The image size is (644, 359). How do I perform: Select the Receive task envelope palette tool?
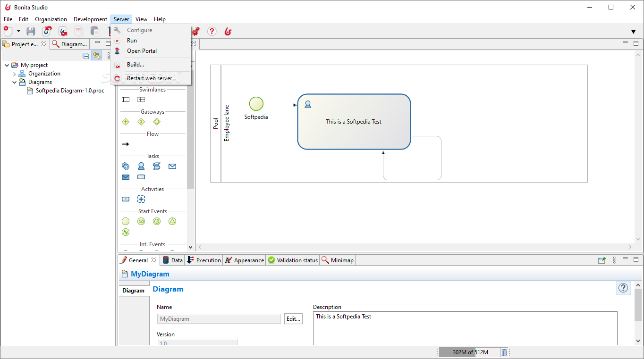pyautogui.click(x=172, y=166)
